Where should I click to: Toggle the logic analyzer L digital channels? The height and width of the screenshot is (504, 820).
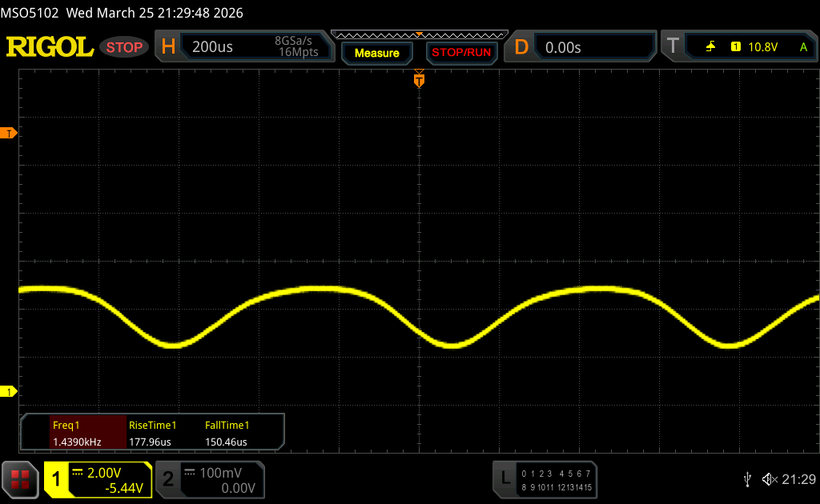504,478
